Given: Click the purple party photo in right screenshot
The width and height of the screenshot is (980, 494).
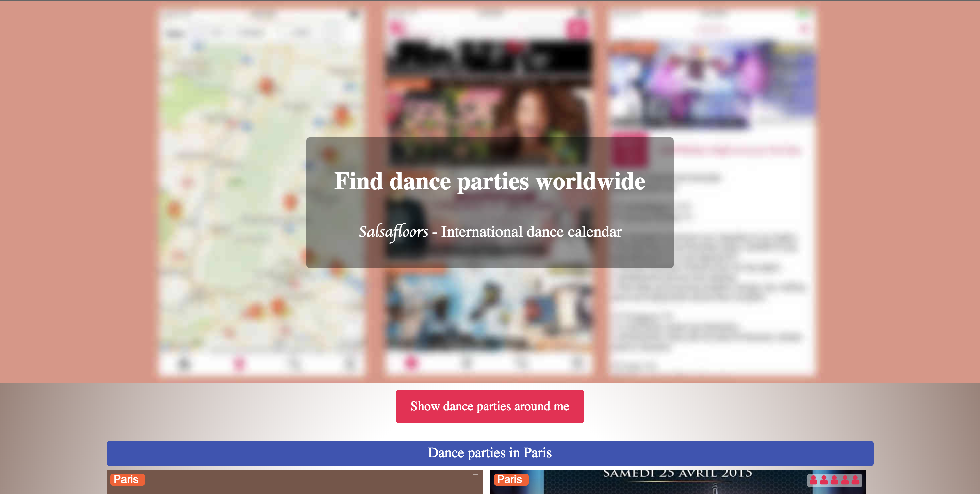Looking at the screenshot, I should pos(712,84).
